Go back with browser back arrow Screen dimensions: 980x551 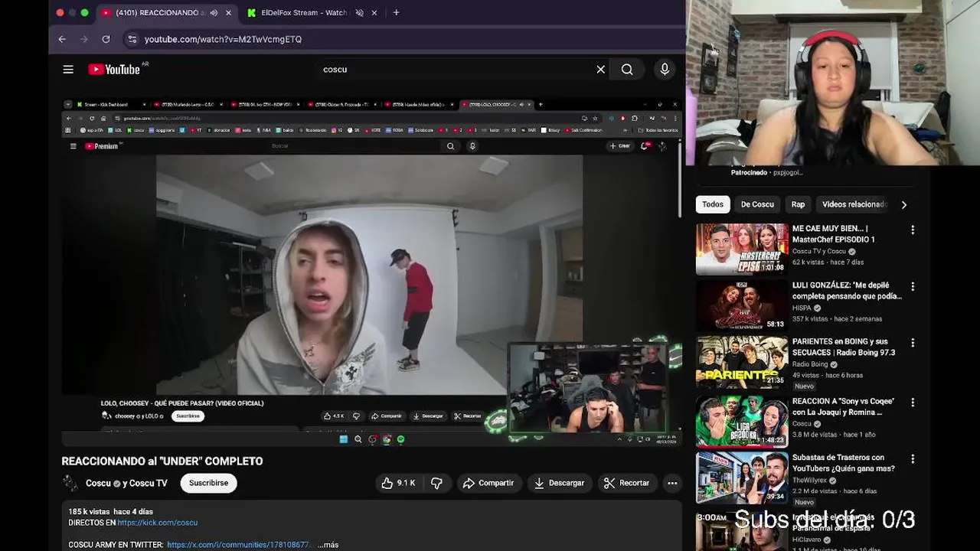coord(62,39)
